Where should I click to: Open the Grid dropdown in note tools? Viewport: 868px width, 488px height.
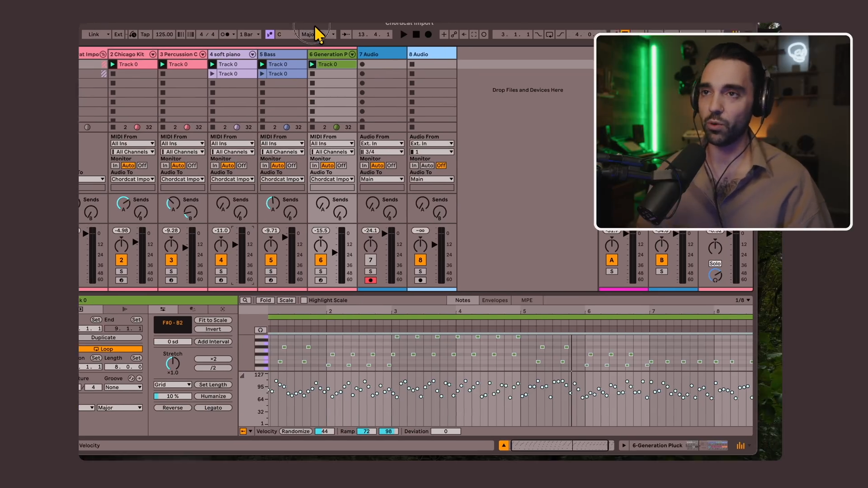[173, 385]
